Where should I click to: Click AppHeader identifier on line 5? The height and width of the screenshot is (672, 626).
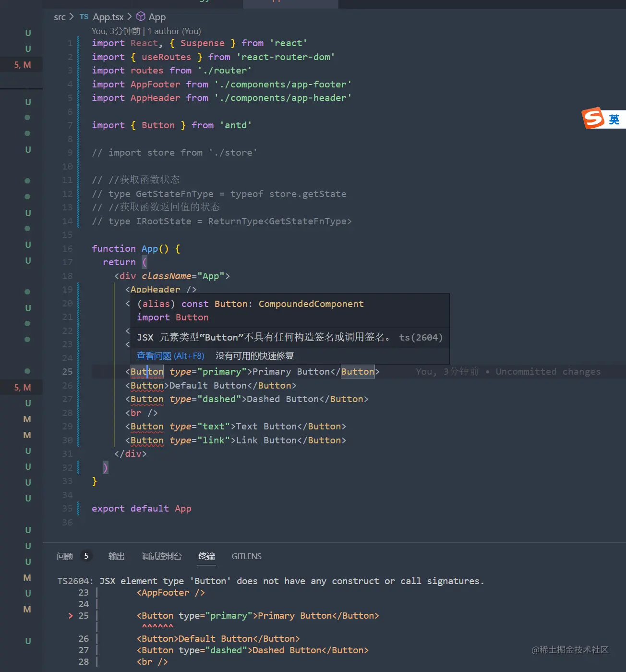tap(156, 98)
